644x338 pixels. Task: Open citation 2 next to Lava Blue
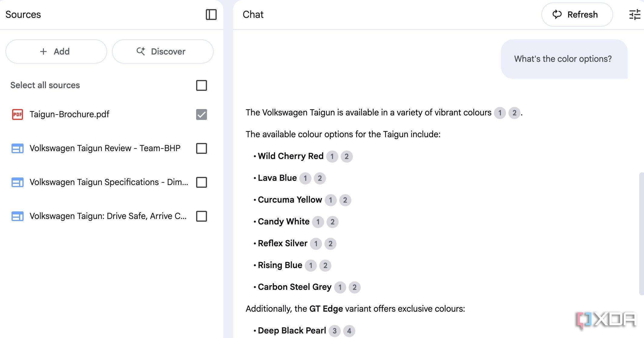[320, 178]
